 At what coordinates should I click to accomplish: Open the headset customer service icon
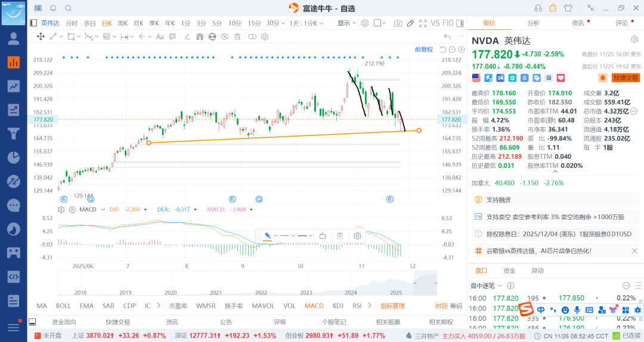tap(538, 8)
